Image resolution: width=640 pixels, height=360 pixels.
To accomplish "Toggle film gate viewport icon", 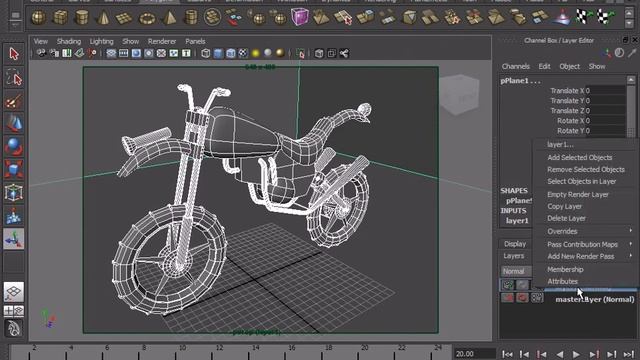I will pyautogui.click(x=123, y=53).
